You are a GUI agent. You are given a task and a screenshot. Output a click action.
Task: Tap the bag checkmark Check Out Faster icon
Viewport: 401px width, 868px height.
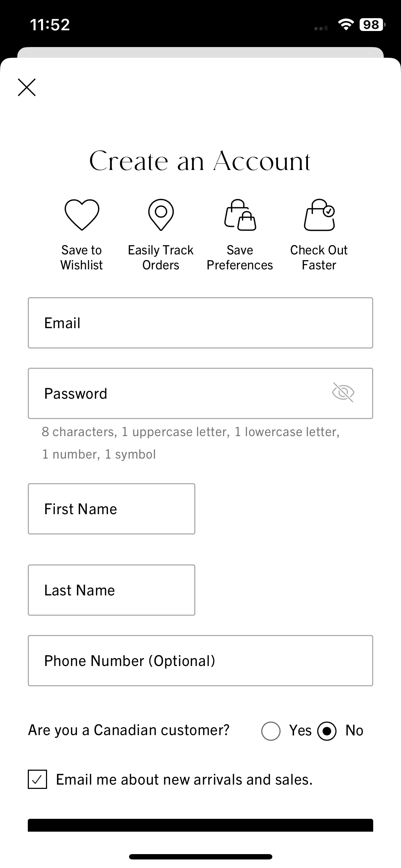point(319,215)
